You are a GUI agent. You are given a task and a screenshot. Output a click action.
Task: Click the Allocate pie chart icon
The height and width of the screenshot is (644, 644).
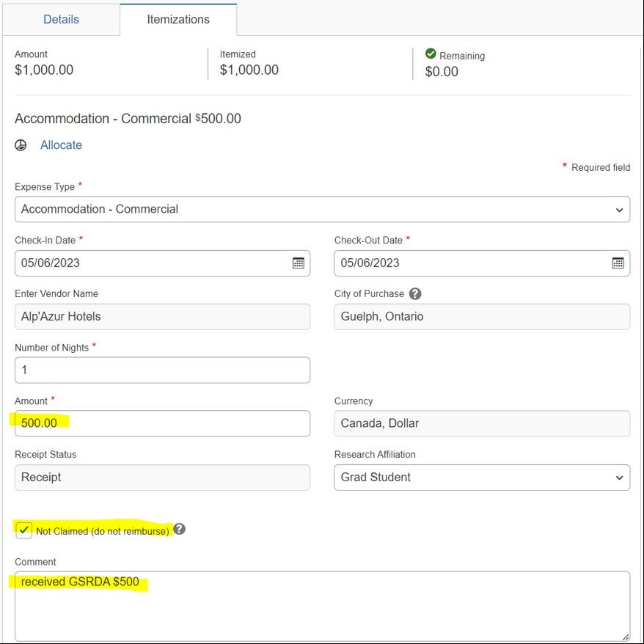point(21,145)
